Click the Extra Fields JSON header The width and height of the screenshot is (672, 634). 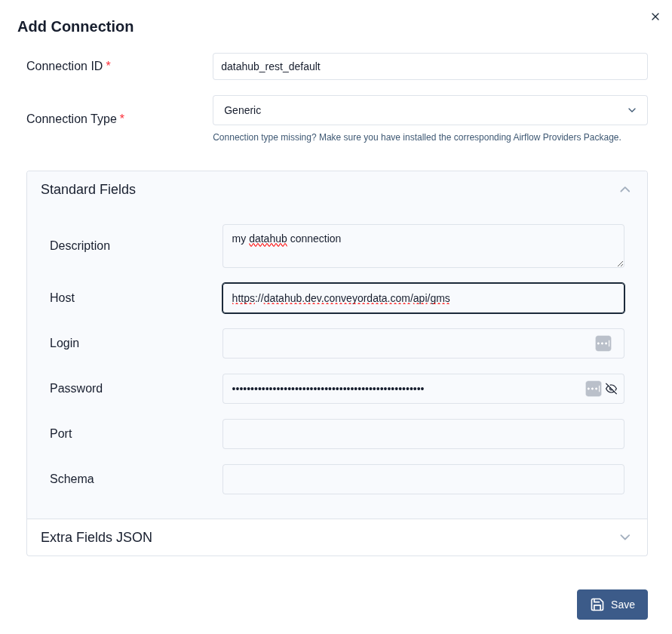tap(96, 537)
